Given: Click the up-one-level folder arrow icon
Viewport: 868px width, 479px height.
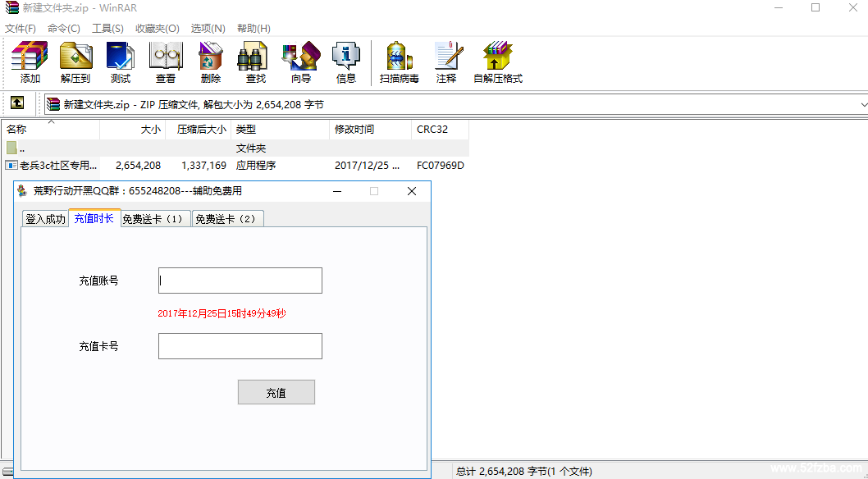Looking at the screenshot, I should 18,103.
